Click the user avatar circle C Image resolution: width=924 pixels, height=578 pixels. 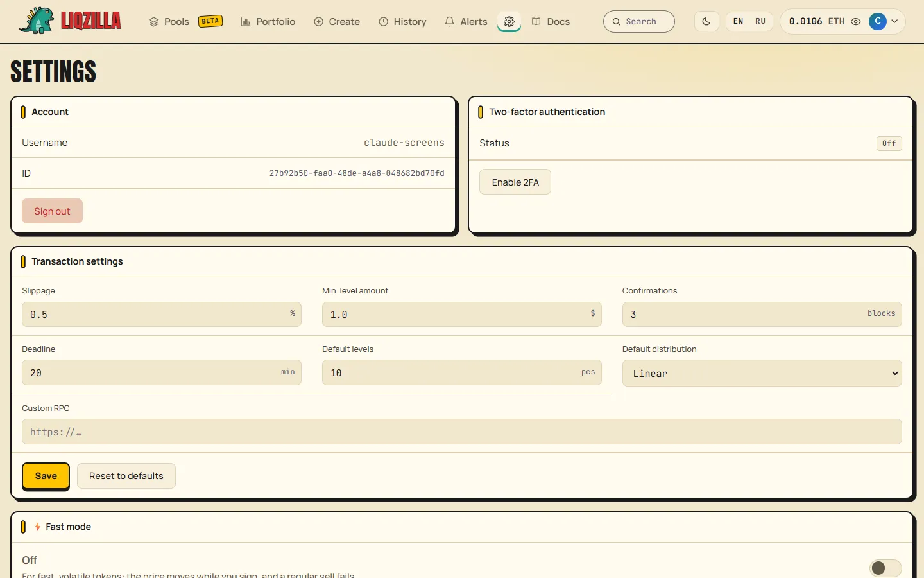pyautogui.click(x=877, y=21)
